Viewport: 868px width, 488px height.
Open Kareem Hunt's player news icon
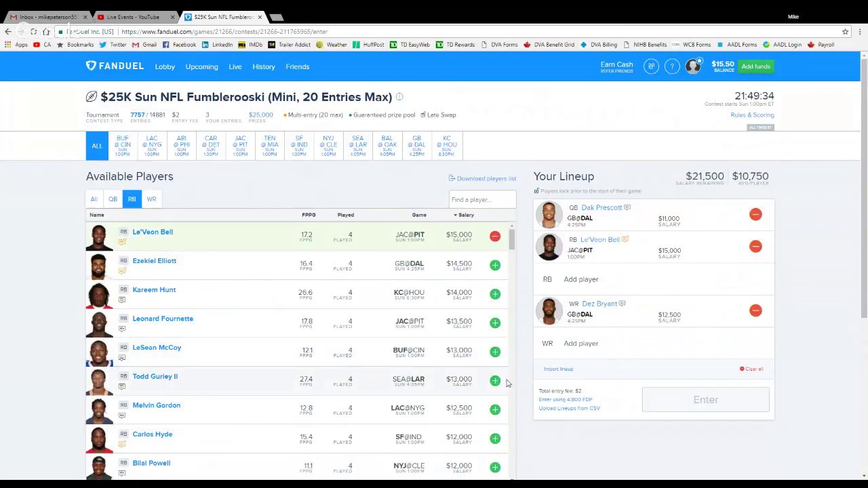(122, 300)
